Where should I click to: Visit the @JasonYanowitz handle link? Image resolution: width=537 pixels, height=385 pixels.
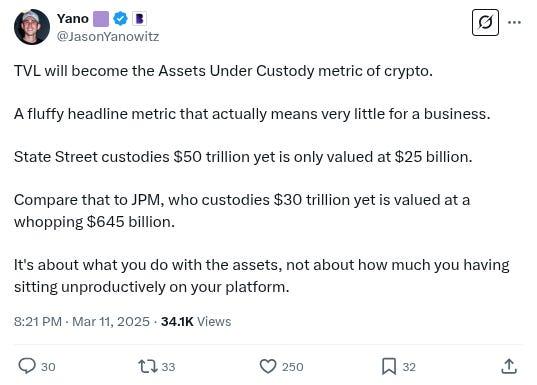(108, 36)
